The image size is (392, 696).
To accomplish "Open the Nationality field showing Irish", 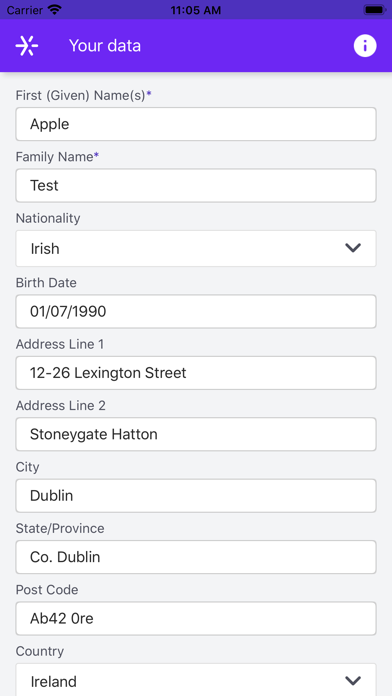I will (x=196, y=248).
